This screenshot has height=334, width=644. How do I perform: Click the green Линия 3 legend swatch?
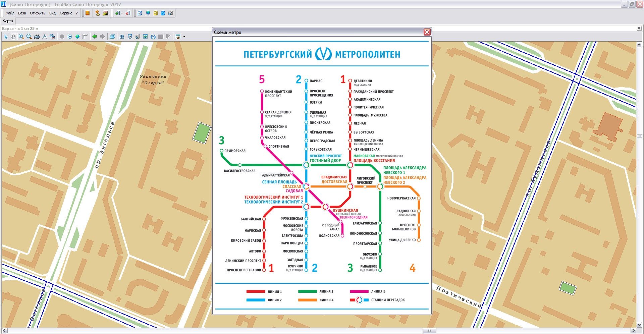(307, 291)
